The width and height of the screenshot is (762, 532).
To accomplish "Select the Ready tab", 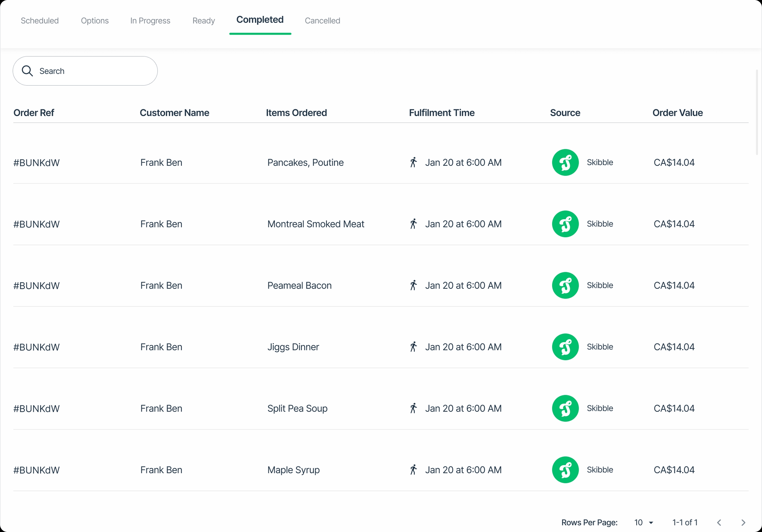I will [x=203, y=21].
